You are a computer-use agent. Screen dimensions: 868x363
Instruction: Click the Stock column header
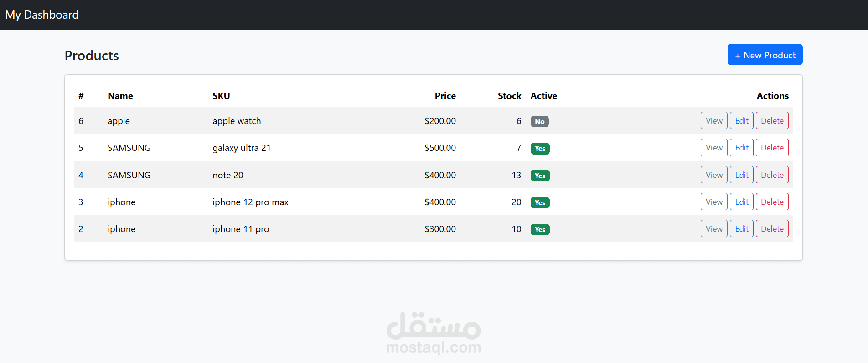click(x=509, y=96)
